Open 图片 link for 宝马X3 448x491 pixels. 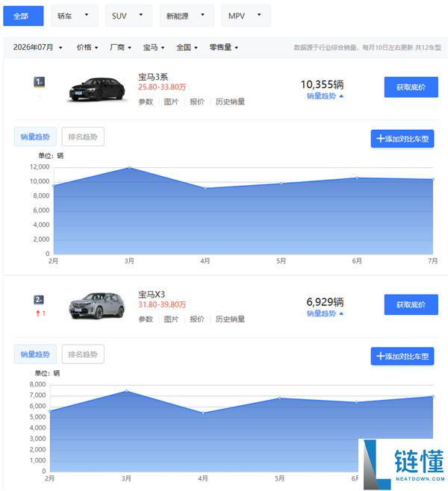pos(171,319)
